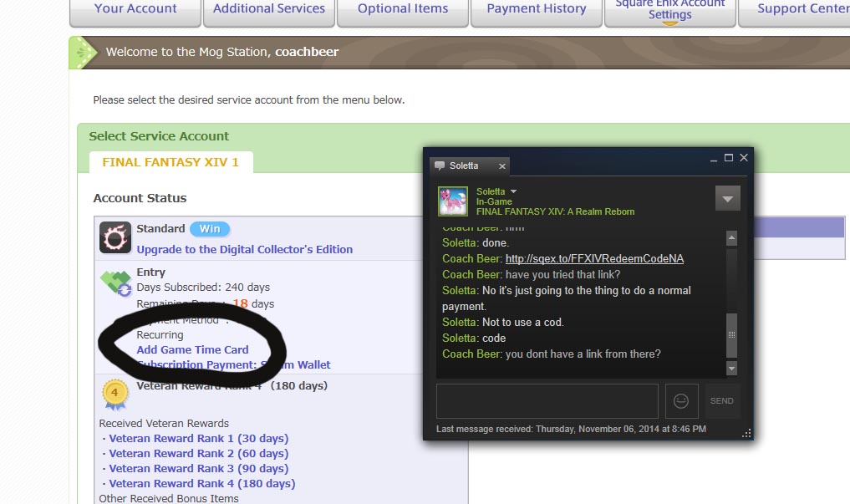Click 'Other Received Bonus Items' text
850x504 pixels.
(x=169, y=498)
